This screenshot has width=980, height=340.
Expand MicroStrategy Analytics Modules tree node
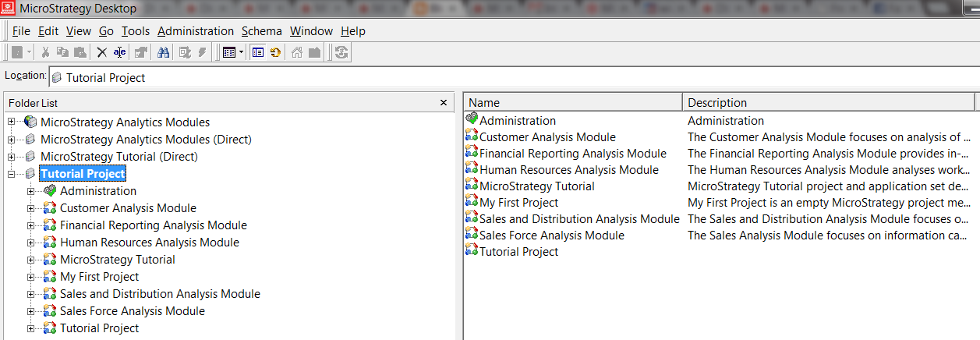click(11, 122)
